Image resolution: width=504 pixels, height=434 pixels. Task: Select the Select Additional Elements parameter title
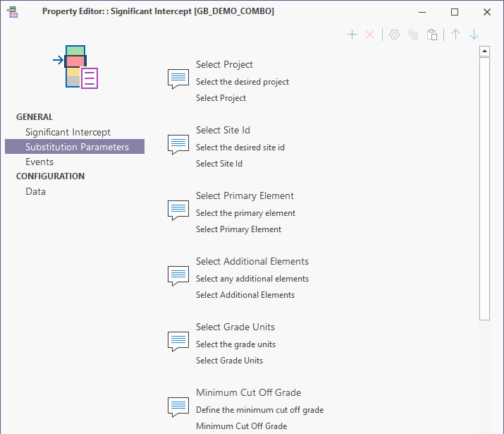pos(252,262)
